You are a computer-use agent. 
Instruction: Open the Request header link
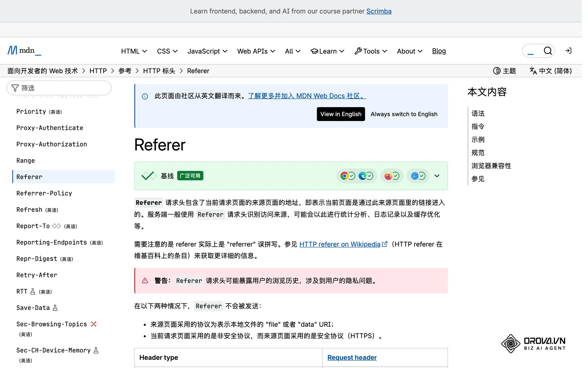tap(352, 357)
